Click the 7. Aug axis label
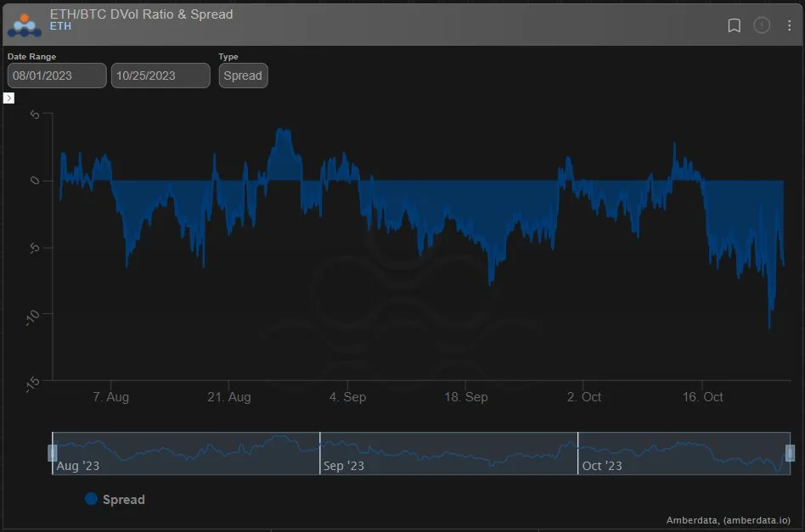Screen dimensions: 805x532 (x=111, y=397)
